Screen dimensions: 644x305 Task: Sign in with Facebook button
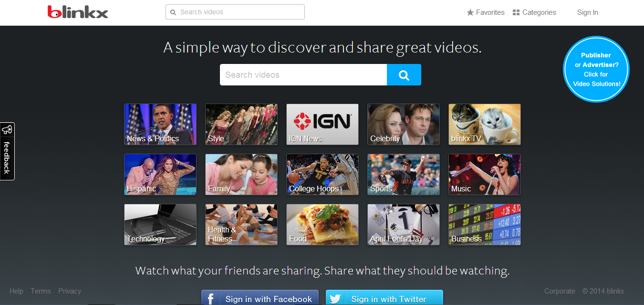260,298
